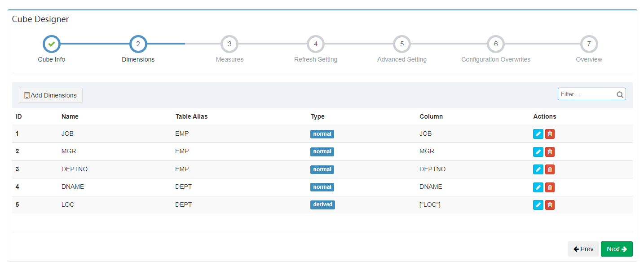Jump to step 3 Measures
644x262 pixels.
pos(229,44)
